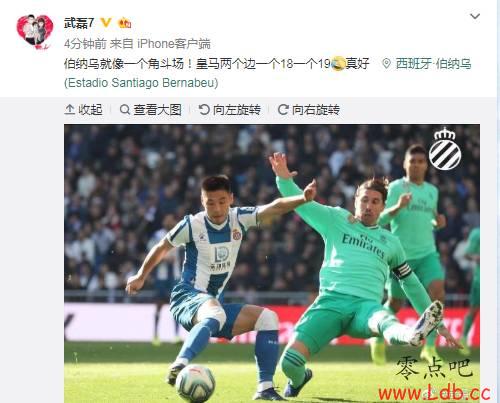This screenshot has width=500, height=403.
Task: Click the counterclockwise rotate arrow icon
Action: (x=204, y=109)
